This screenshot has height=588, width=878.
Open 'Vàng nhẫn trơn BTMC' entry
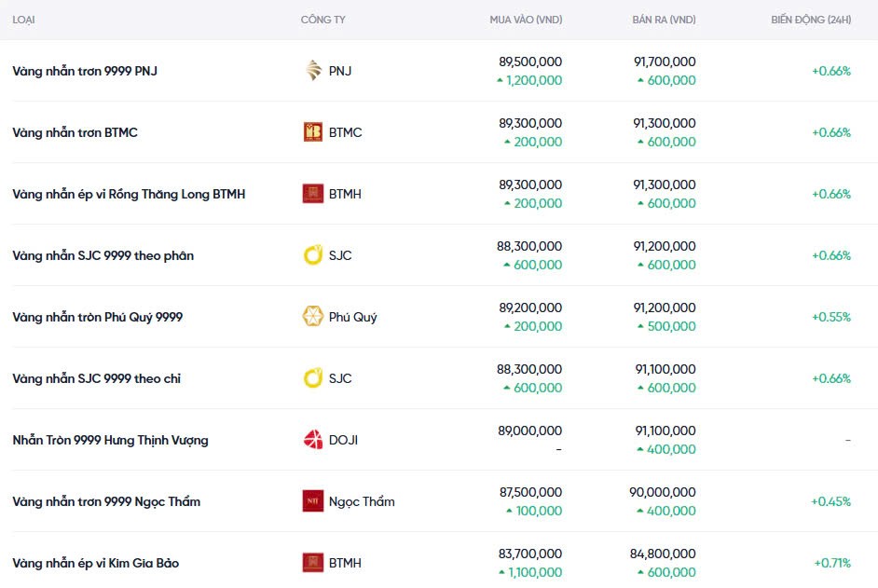click(x=75, y=132)
